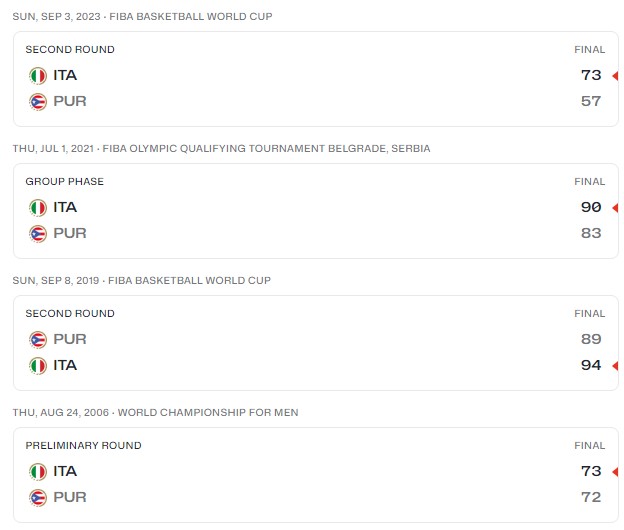Open ITA team link in 2006 game

coord(65,471)
